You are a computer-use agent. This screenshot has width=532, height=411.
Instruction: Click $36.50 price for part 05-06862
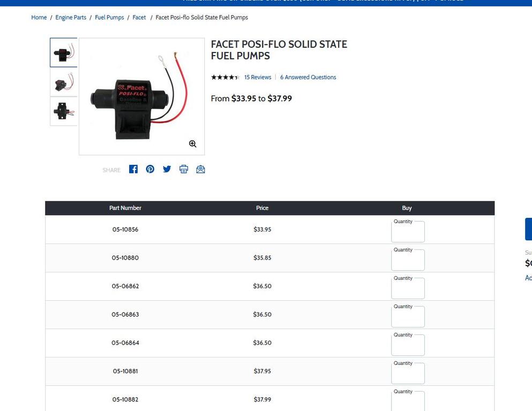(263, 286)
